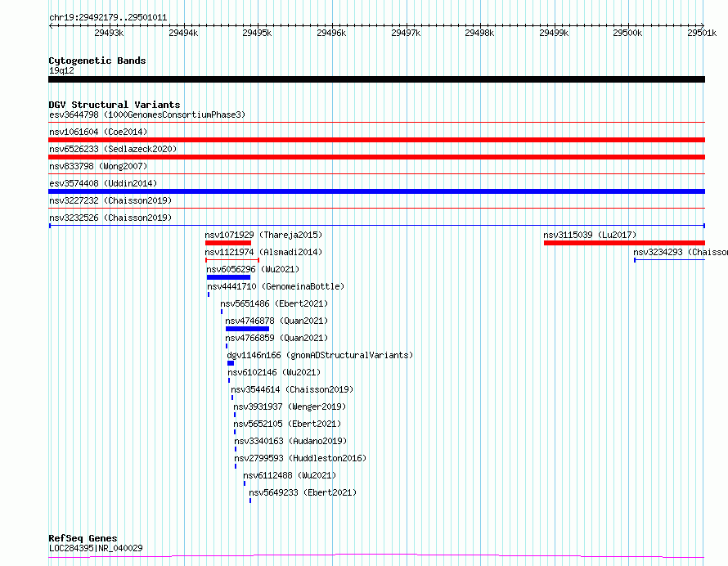Select the magenta LOC284395 gene track line

point(376,555)
